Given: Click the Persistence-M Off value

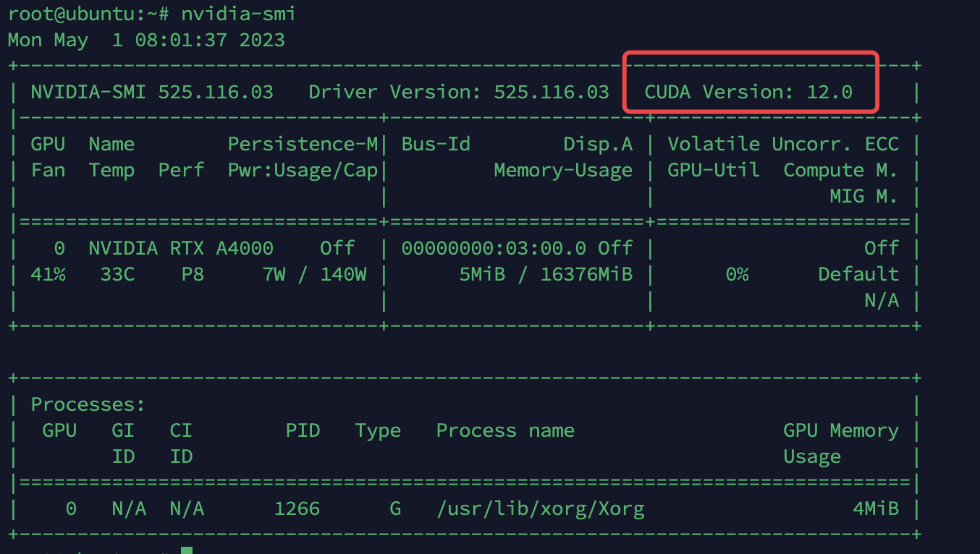Looking at the screenshot, I should click(337, 248).
